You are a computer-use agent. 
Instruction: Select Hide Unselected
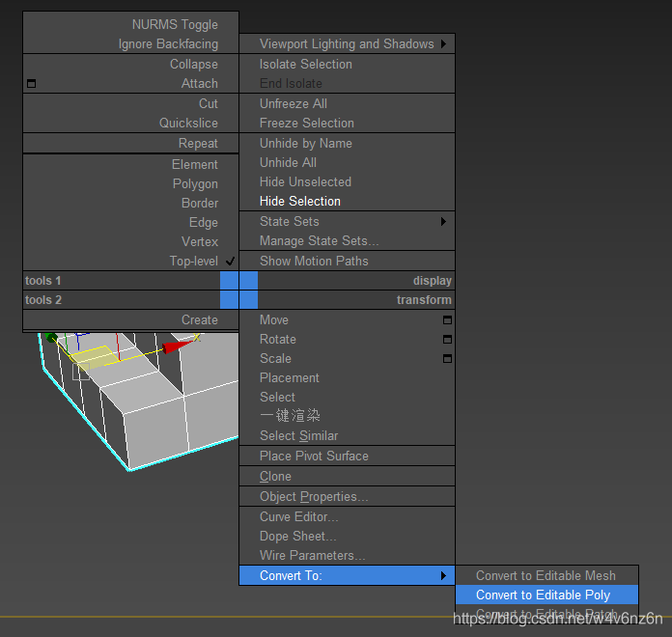pyautogui.click(x=305, y=181)
